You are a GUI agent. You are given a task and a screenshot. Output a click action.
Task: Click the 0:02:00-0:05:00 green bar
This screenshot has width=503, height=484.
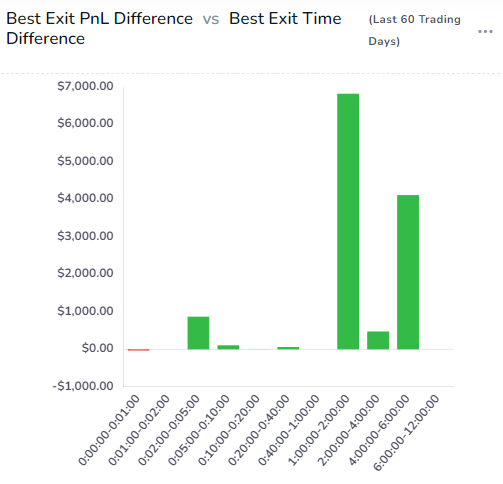click(198, 333)
